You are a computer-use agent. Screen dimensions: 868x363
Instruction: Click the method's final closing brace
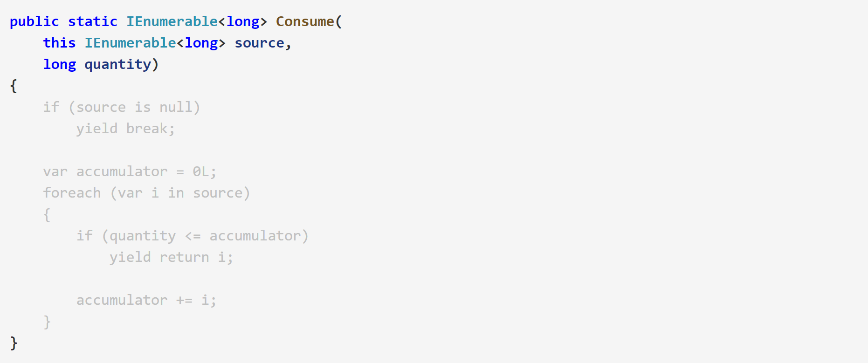click(x=14, y=343)
